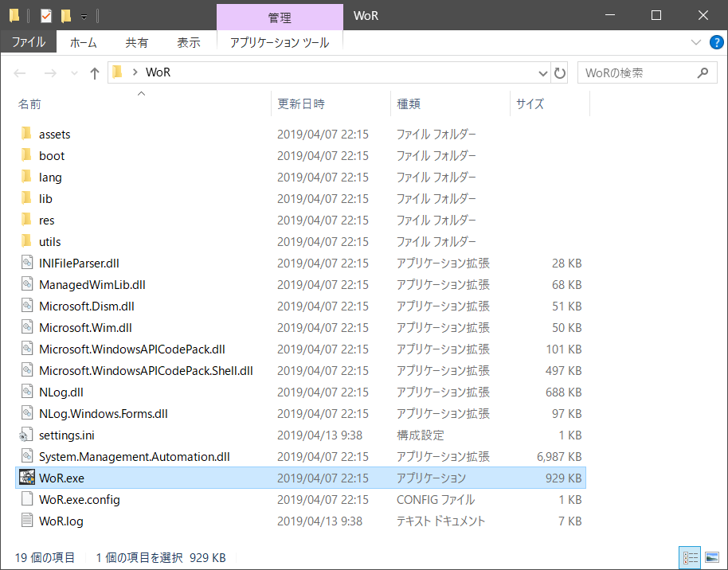The width and height of the screenshot is (728, 570).
Task: Open the ファイル menu
Action: pyautogui.click(x=28, y=42)
